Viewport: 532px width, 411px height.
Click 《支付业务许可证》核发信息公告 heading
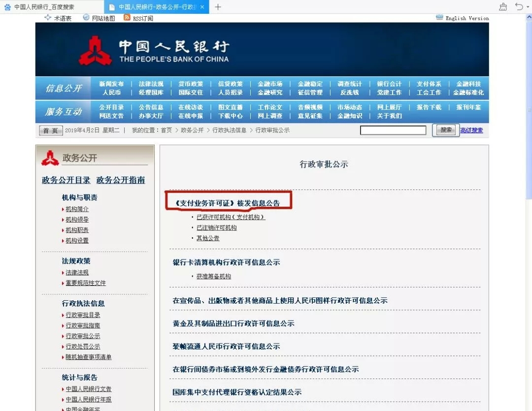point(227,203)
